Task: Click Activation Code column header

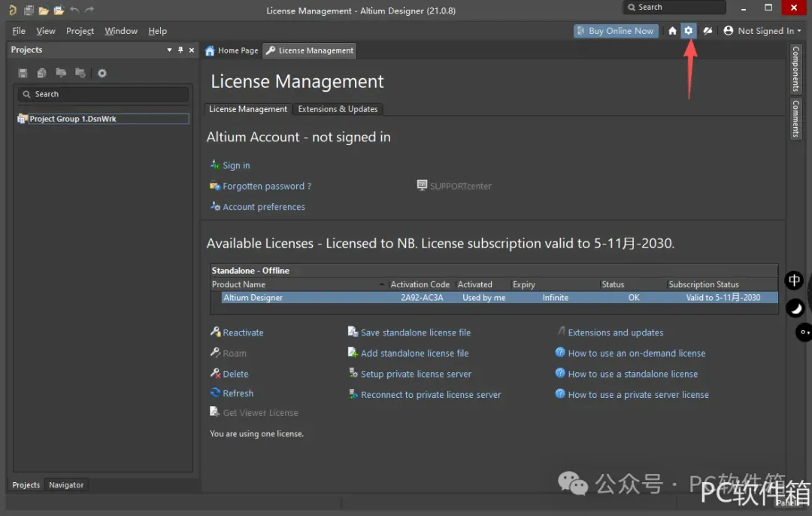Action: point(420,284)
